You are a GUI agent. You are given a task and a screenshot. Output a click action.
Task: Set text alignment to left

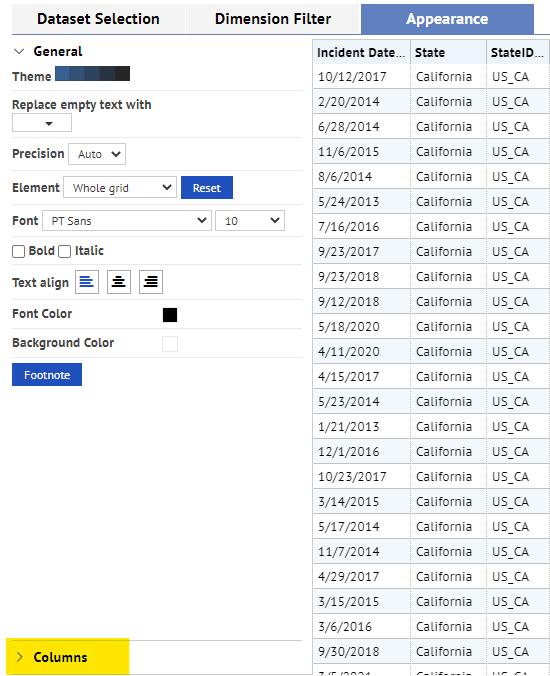(87, 282)
